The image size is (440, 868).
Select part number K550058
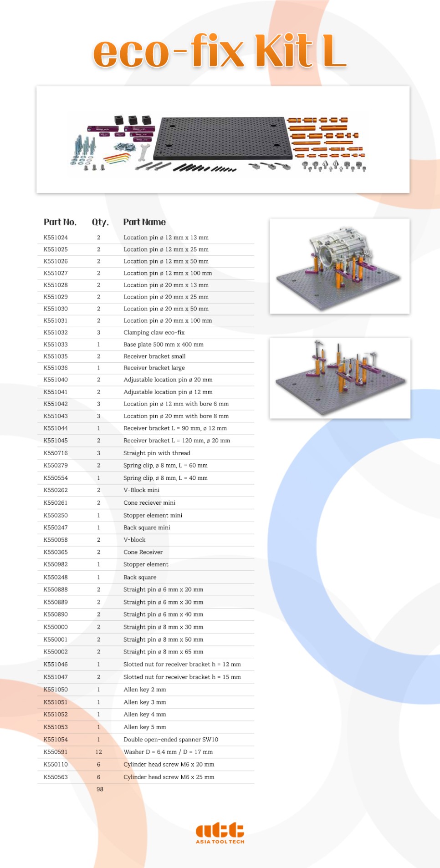click(56, 540)
